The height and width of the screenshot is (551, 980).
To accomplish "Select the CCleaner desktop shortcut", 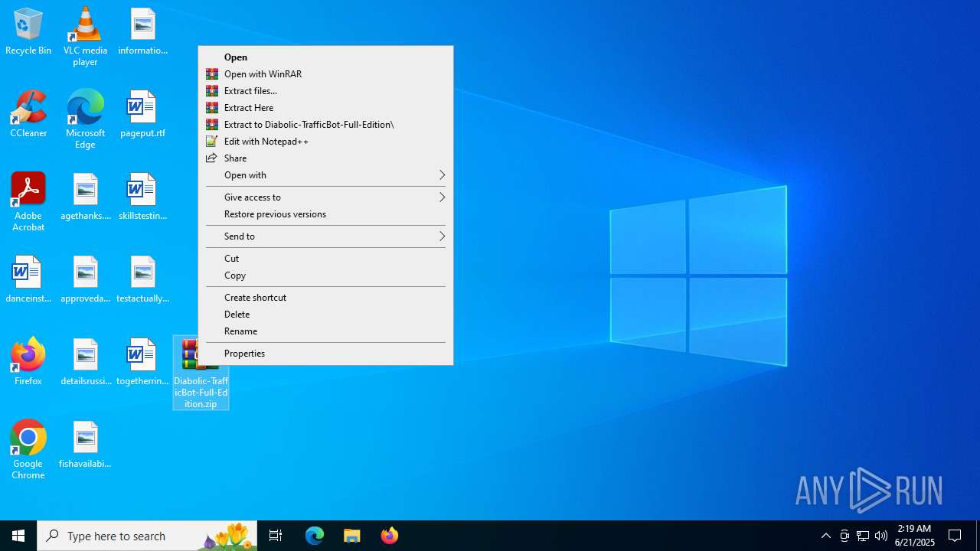I will [x=28, y=115].
